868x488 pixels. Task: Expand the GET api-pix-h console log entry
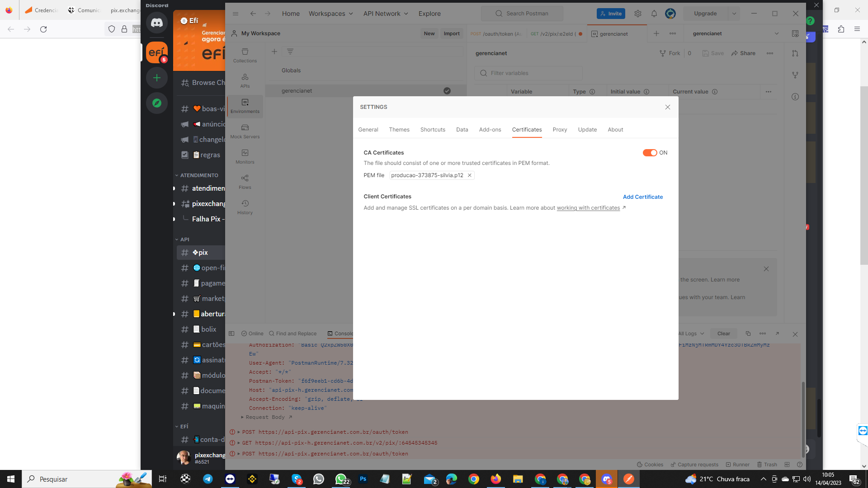click(x=239, y=443)
